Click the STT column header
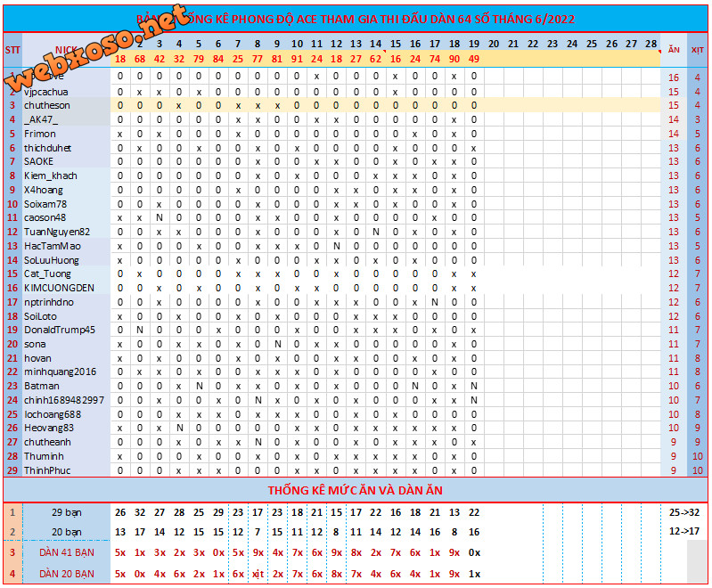 (x=12, y=50)
